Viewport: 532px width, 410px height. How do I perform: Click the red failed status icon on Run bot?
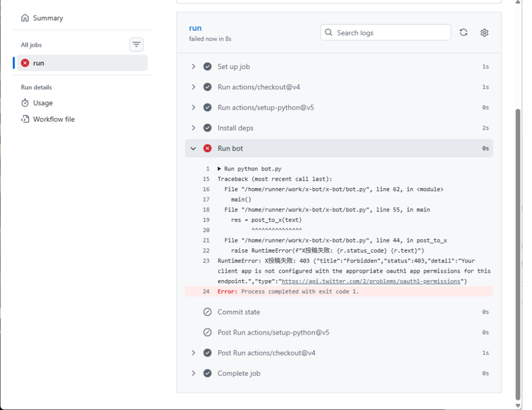[x=207, y=149]
